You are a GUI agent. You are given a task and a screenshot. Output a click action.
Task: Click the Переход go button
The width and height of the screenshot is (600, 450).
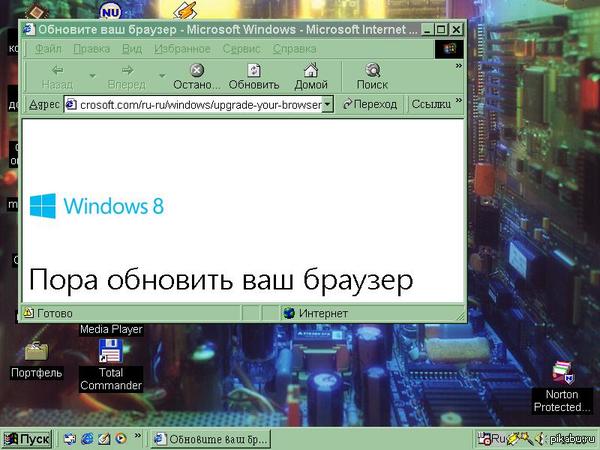tap(370, 104)
